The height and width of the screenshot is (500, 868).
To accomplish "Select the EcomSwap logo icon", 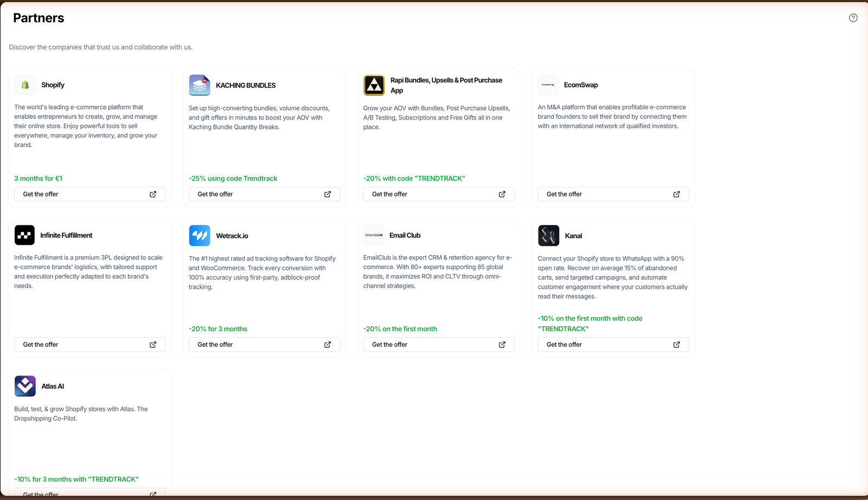I will tap(548, 85).
